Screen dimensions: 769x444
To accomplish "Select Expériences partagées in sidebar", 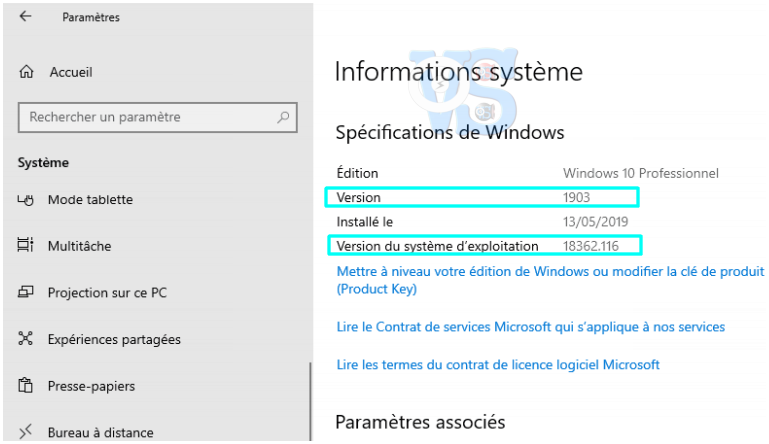I will (x=114, y=340).
